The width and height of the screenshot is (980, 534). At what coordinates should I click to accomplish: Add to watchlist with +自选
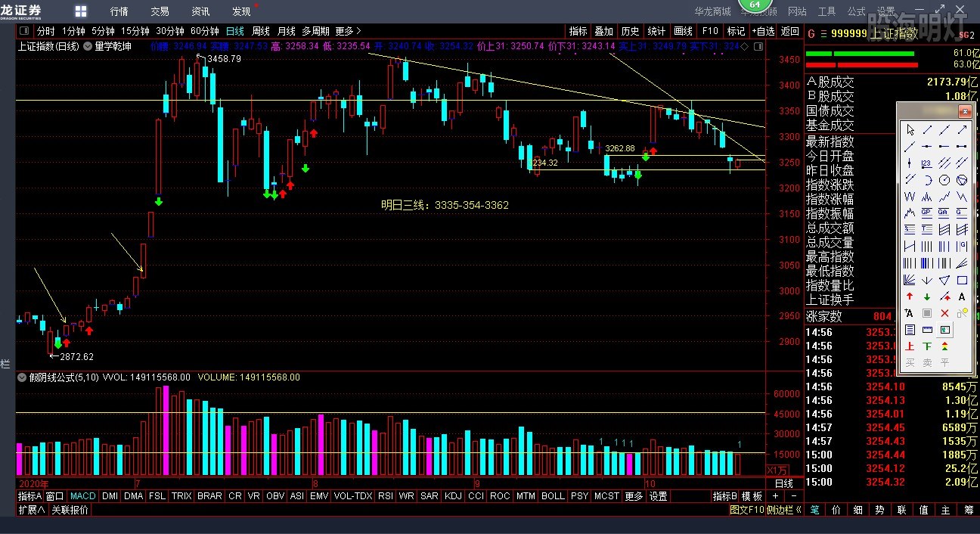pyautogui.click(x=763, y=31)
